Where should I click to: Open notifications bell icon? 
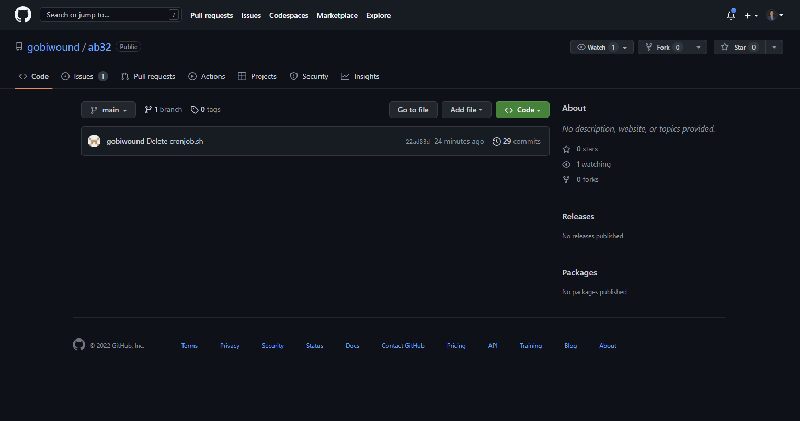(731, 15)
